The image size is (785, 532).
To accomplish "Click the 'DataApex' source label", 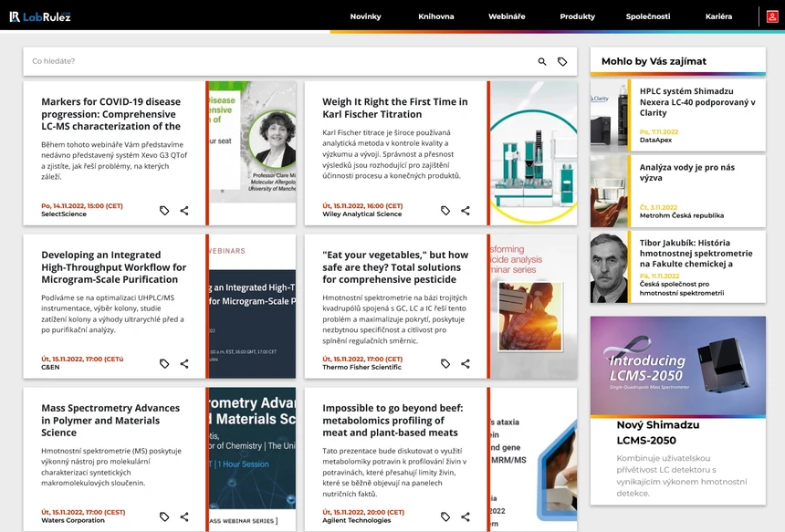I will click(x=655, y=141).
